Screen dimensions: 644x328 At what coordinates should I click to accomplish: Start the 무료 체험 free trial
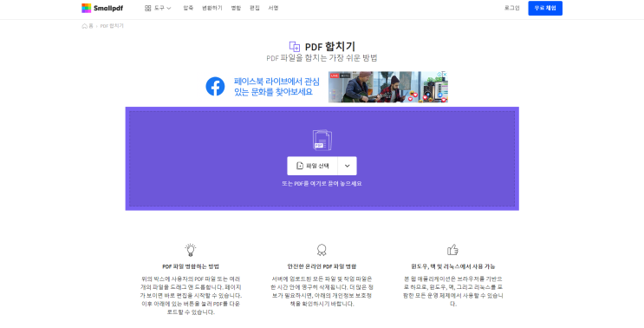click(x=545, y=8)
